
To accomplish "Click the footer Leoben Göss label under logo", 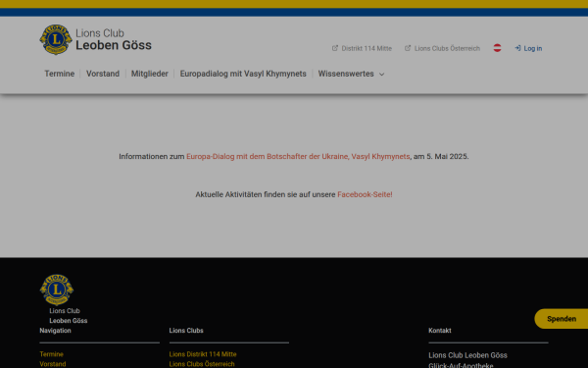I will pyautogui.click(x=69, y=321).
